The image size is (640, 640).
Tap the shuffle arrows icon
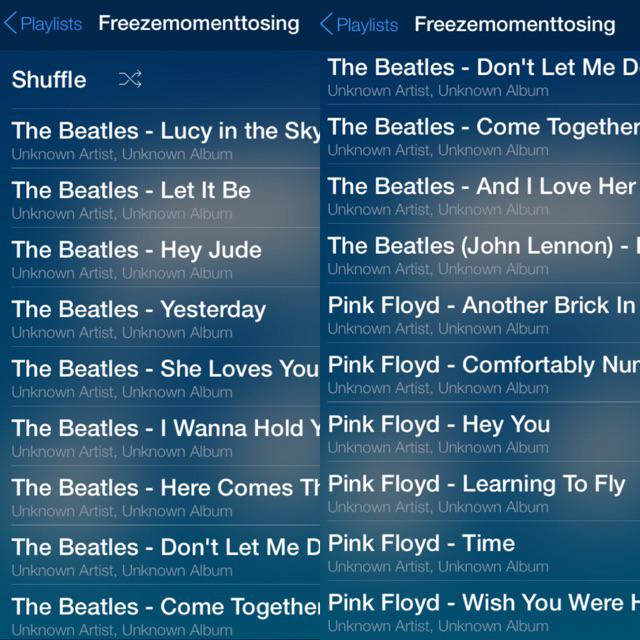[130, 79]
